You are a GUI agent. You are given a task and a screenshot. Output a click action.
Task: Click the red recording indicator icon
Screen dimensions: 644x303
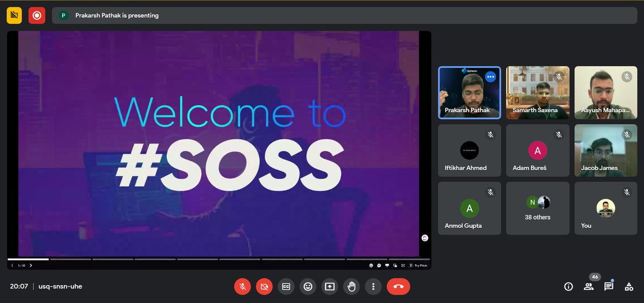(x=36, y=16)
